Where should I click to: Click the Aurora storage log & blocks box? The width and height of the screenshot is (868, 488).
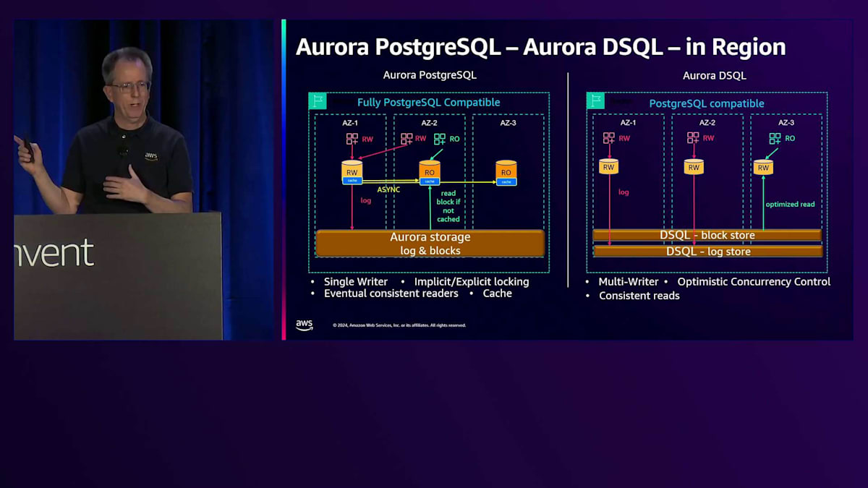point(430,244)
